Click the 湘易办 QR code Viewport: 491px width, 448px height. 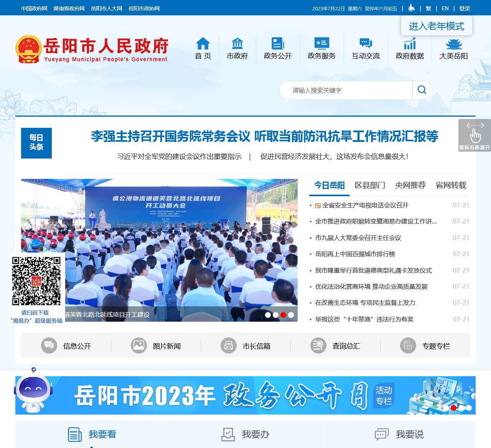pyautogui.click(x=36, y=281)
